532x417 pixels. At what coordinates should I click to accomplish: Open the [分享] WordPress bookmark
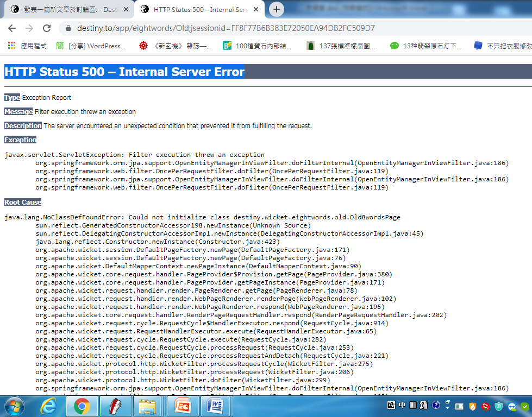click(x=91, y=46)
